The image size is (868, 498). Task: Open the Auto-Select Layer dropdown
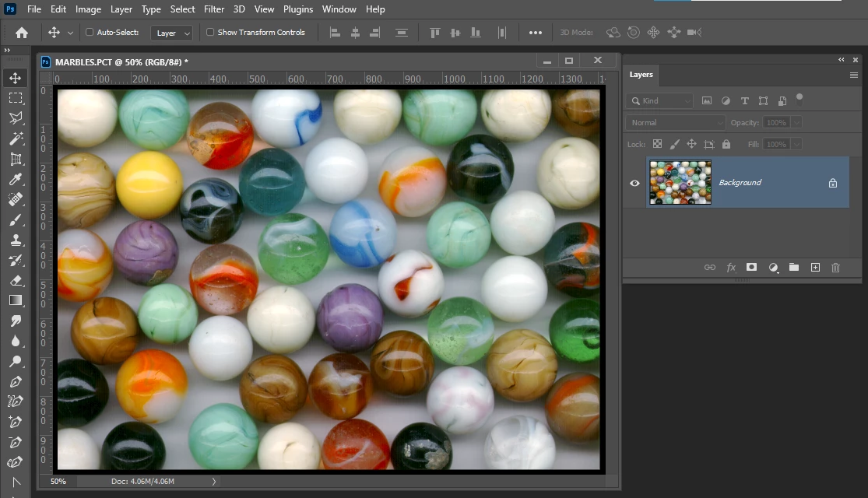[x=172, y=33]
